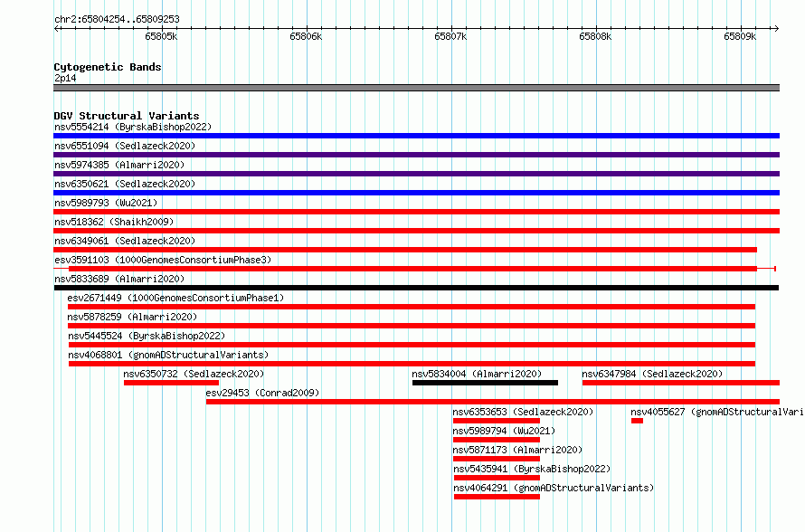Open variant nsv5435941 (ByrskaBishop2022) label

pyautogui.click(x=533, y=469)
